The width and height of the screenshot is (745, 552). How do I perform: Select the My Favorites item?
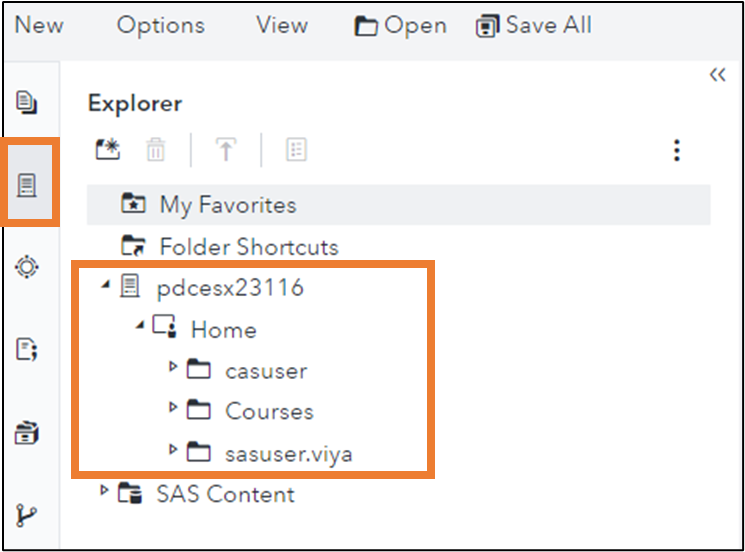click(228, 205)
